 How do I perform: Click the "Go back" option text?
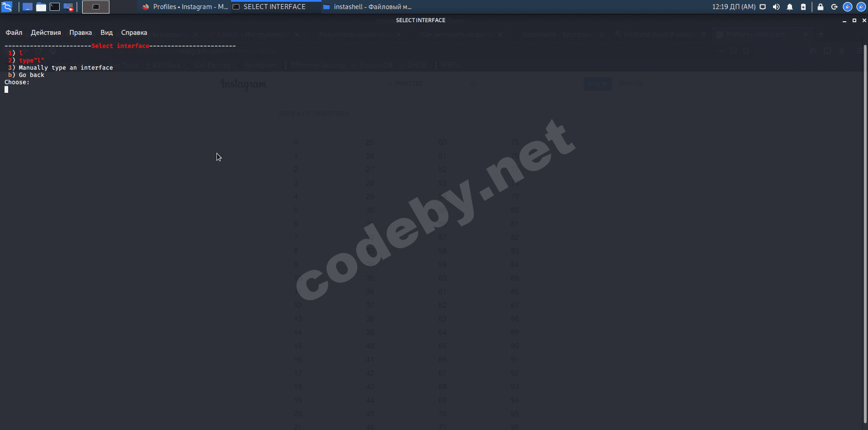click(31, 75)
